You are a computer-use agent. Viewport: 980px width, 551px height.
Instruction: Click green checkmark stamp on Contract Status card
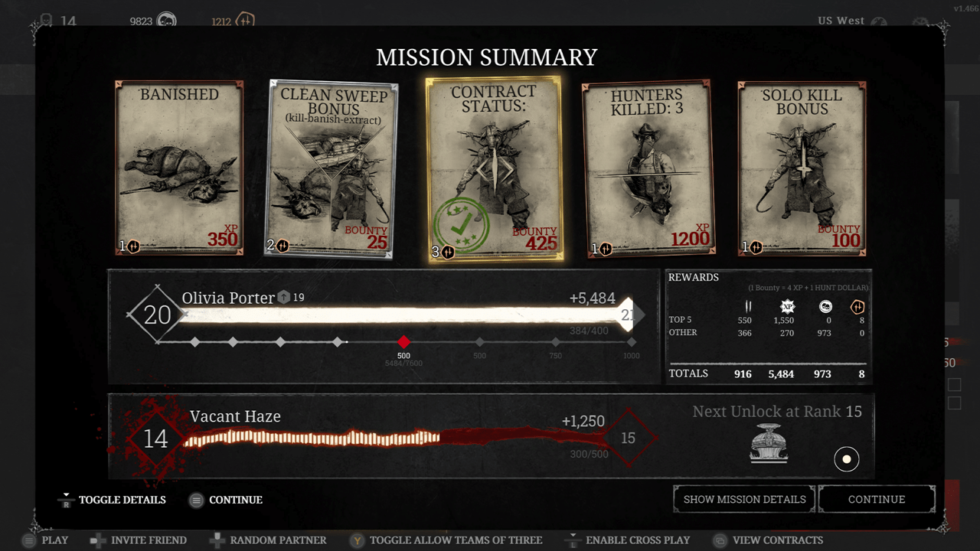[x=461, y=225]
